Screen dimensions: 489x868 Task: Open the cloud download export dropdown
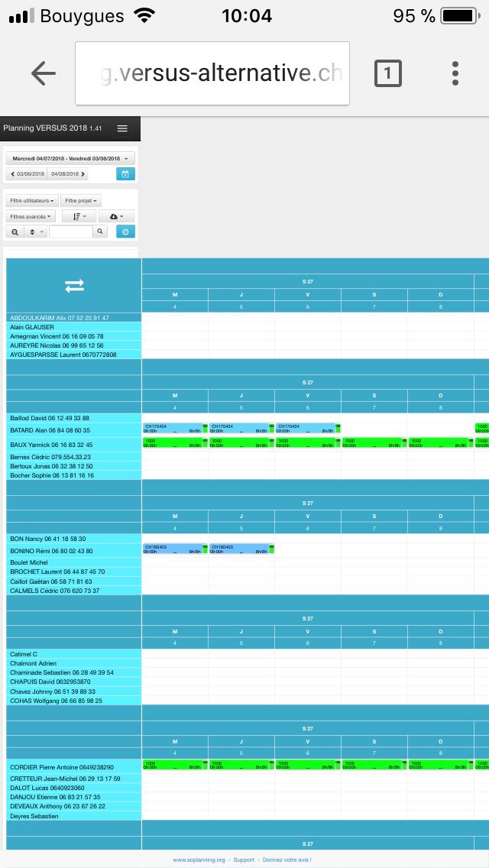[116, 216]
